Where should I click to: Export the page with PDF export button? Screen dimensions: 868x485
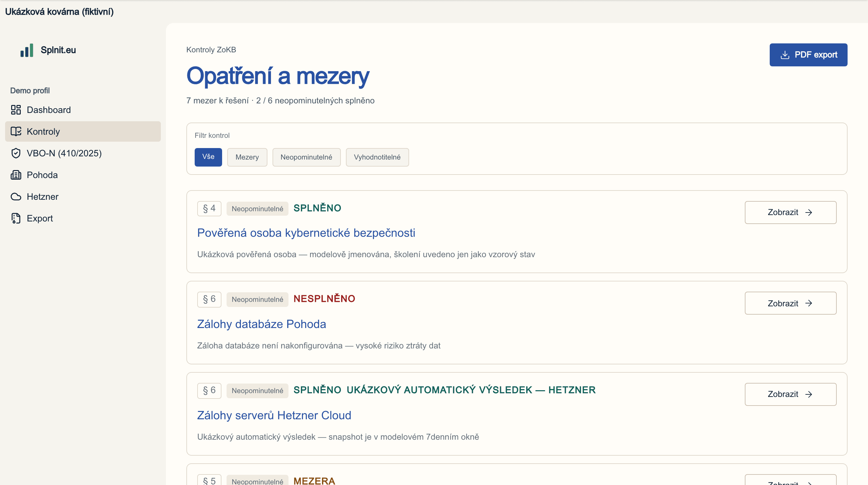(x=808, y=55)
